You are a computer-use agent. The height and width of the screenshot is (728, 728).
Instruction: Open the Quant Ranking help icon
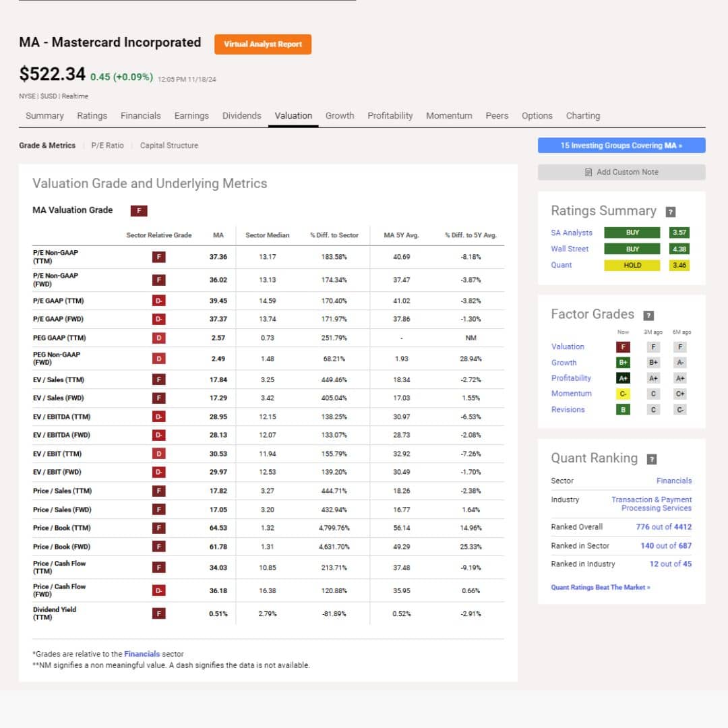click(x=652, y=459)
